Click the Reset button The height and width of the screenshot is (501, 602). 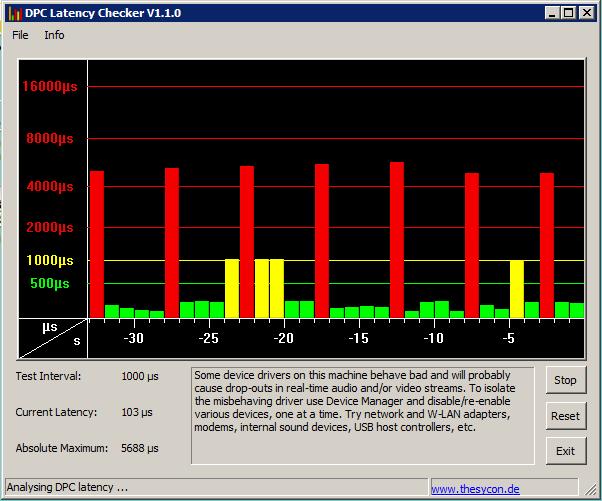(x=566, y=416)
